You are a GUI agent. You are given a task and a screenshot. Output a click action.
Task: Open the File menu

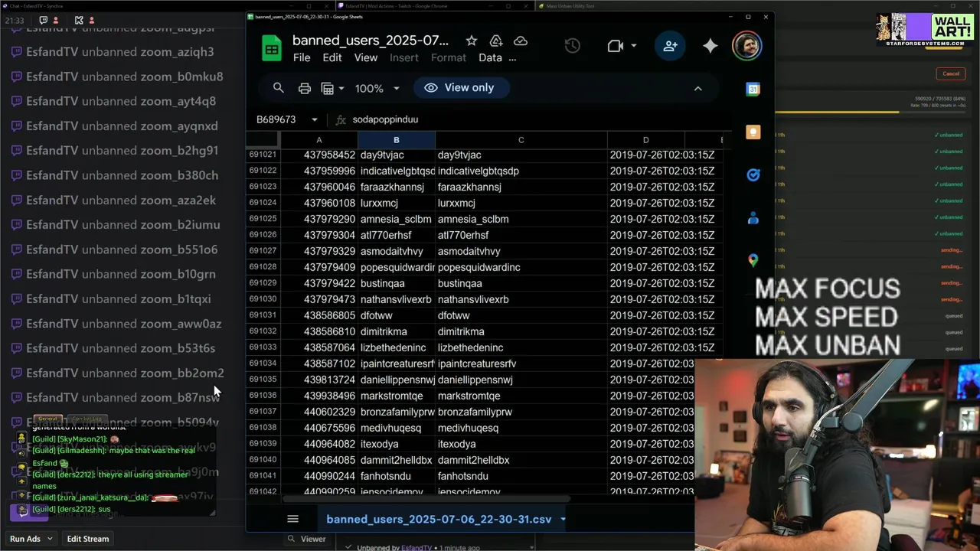click(x=302, y=57)
